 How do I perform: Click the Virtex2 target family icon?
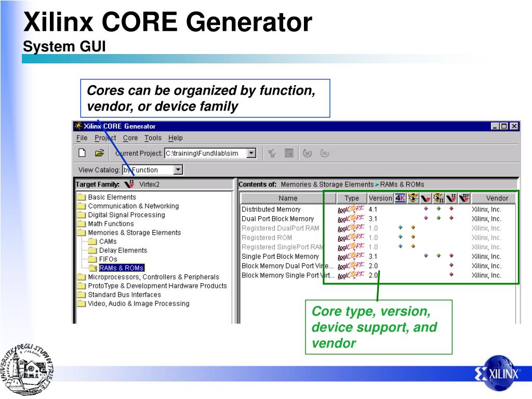[x=129, y=184]
